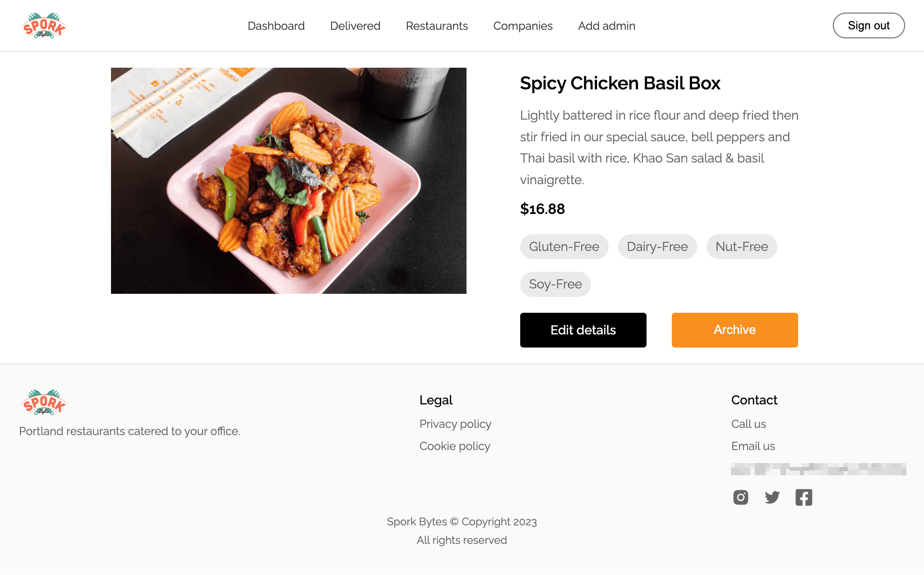The height and width of the screenshot is (575, 924).
Task: Open Spork Bytes Twitter page
Action: (x=772, y=497)
